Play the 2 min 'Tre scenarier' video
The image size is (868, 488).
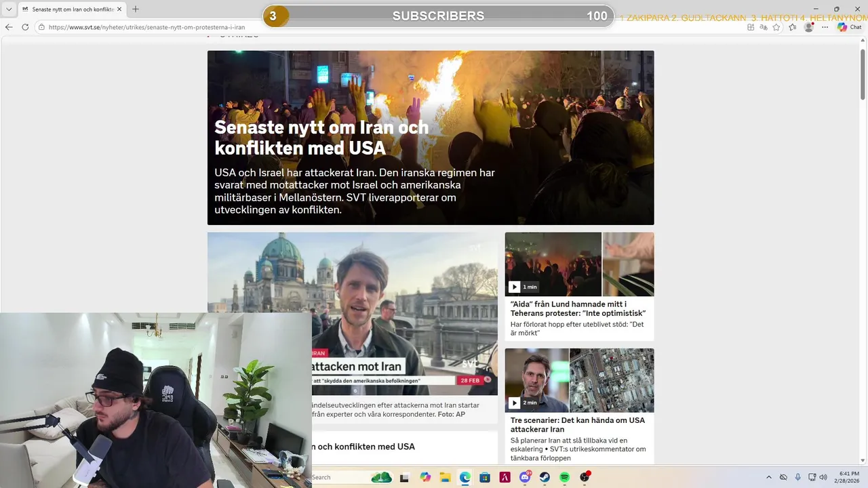click(x=515, y=403)
